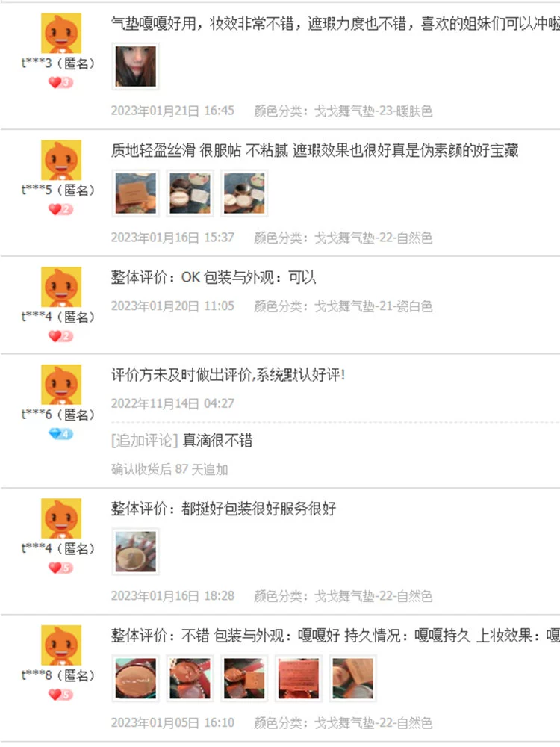Click the blue diamond level badge
This screenshot has width=560, height=747.
tap(60, 434)
